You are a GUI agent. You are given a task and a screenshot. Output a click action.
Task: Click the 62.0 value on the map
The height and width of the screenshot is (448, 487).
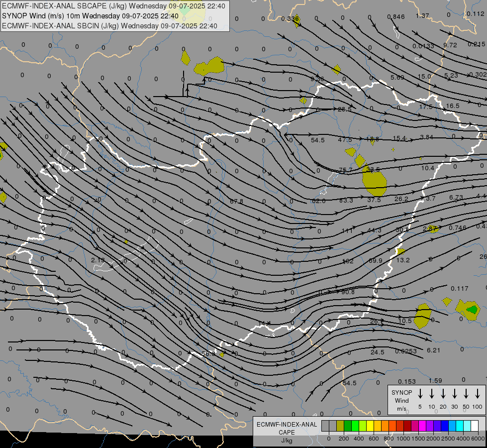click(319, 201)
